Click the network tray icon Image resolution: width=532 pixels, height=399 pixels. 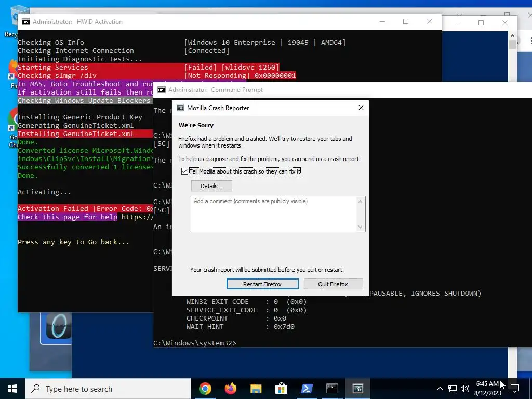pos(453,389)
